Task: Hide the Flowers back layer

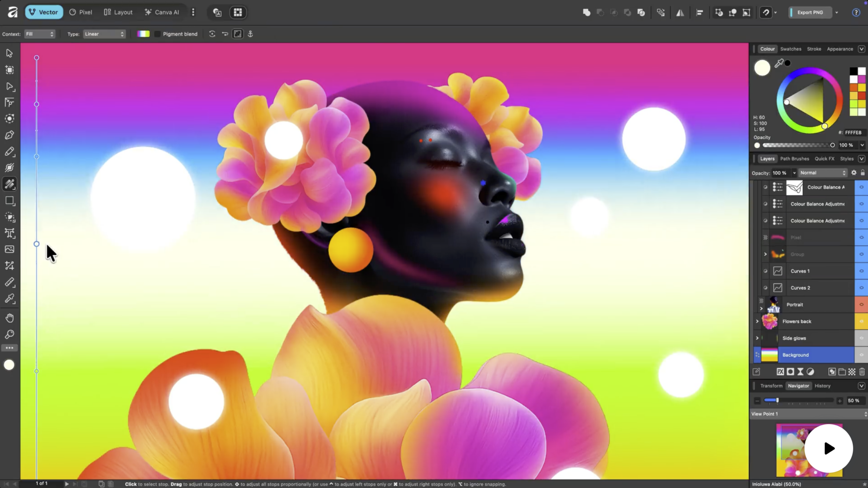Action: (x=861, y=321)
